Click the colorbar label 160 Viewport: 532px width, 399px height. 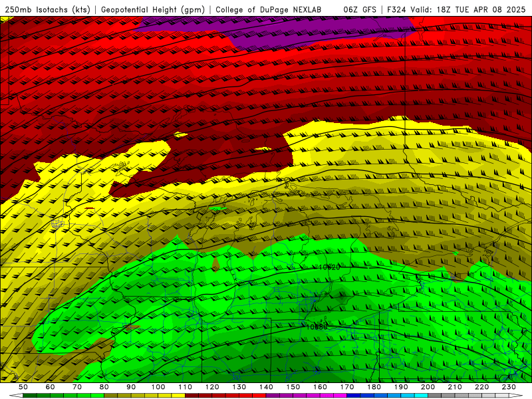tap(320, 387)
